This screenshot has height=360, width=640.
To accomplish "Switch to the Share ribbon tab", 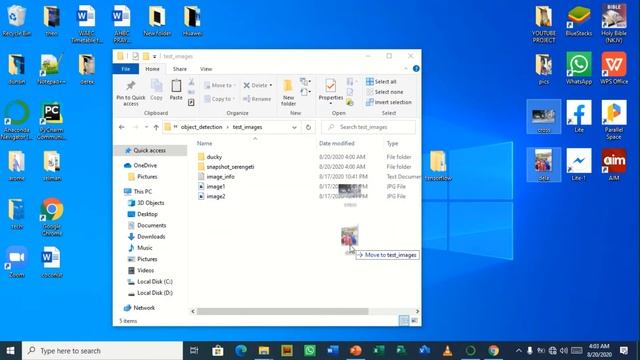I will [180, 69].
